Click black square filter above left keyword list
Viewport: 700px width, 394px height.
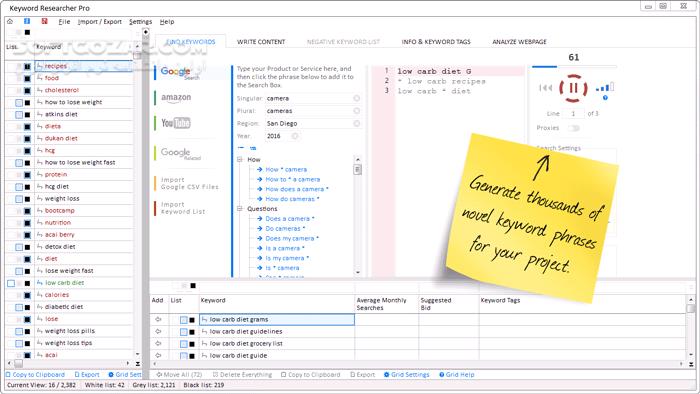27,32
